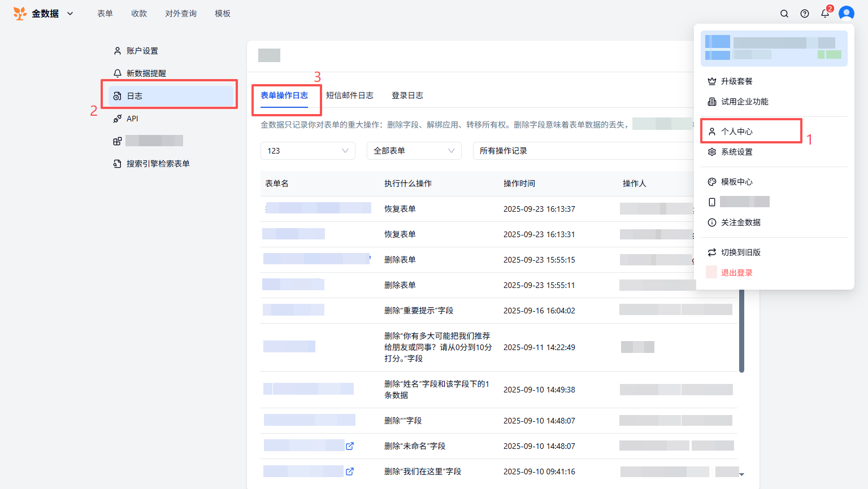Switch to 短信邮件日志 tab
This screenshot has height=489, width=868.
349,95
